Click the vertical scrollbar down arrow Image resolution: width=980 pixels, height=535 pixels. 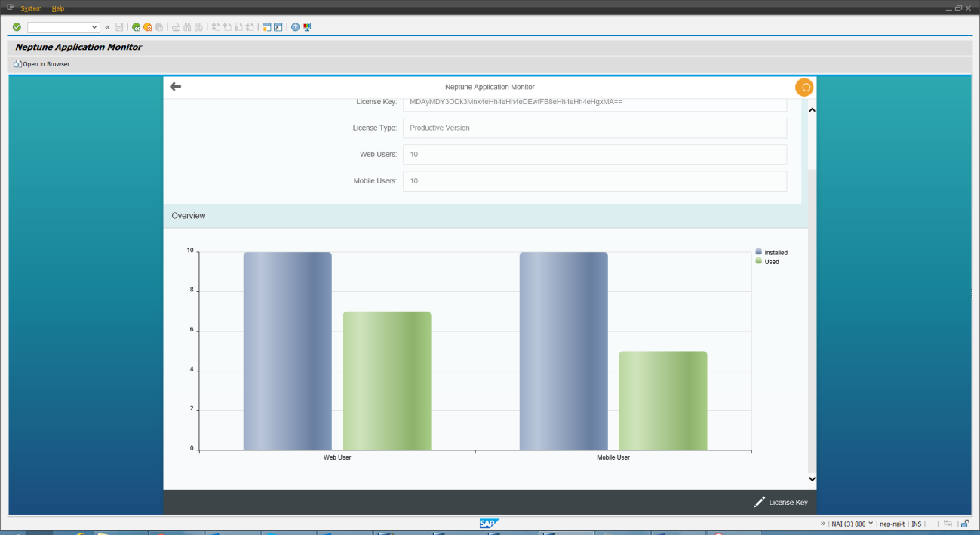(x=812, y=479)
